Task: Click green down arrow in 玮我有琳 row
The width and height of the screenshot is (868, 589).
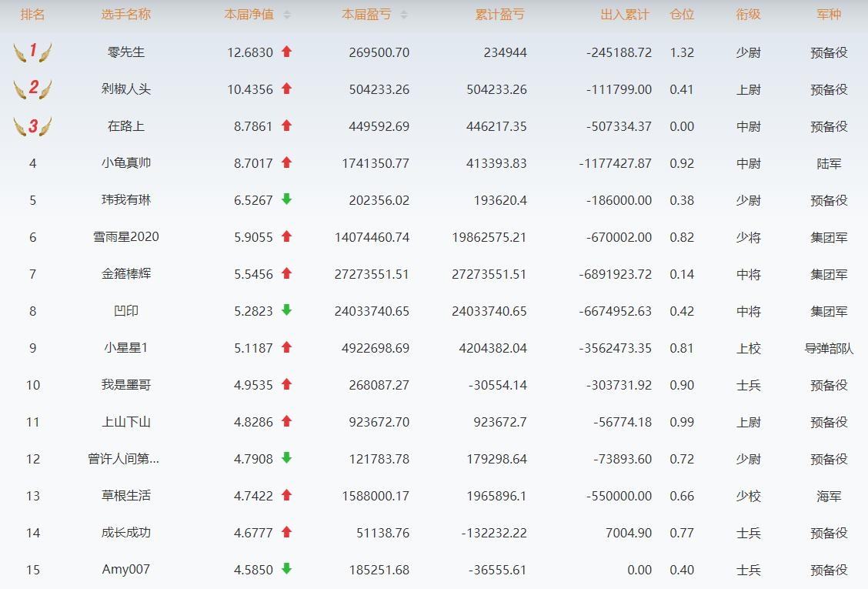Action: (x=287, y=199)
